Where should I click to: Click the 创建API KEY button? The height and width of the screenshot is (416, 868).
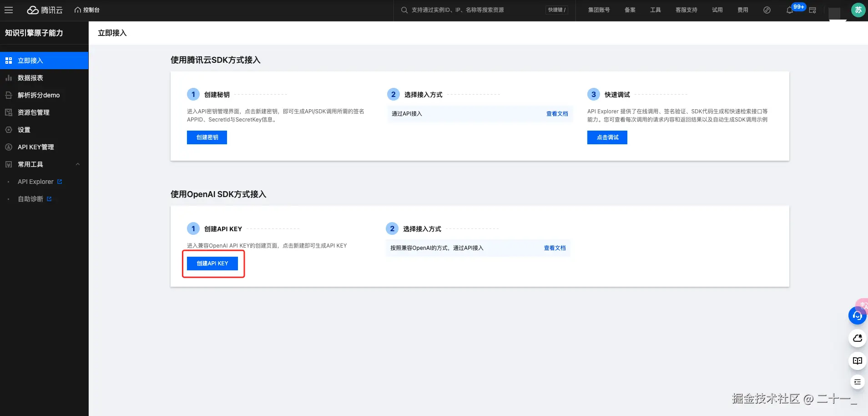[x=212, y=264]
